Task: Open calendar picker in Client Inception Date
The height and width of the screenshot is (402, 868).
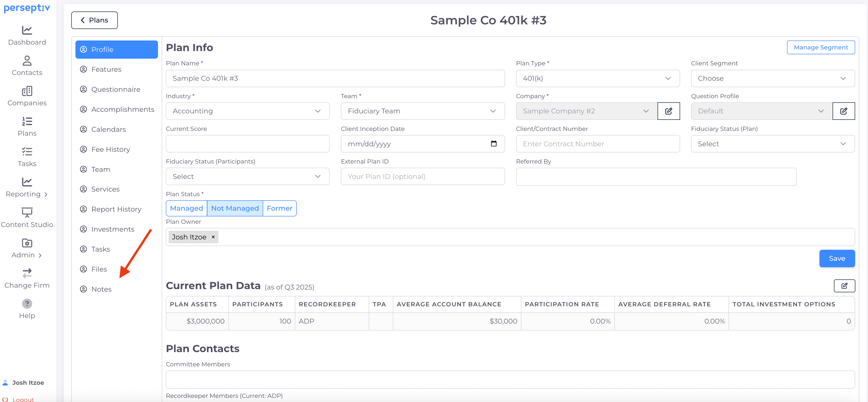Action: coord(494,144)
